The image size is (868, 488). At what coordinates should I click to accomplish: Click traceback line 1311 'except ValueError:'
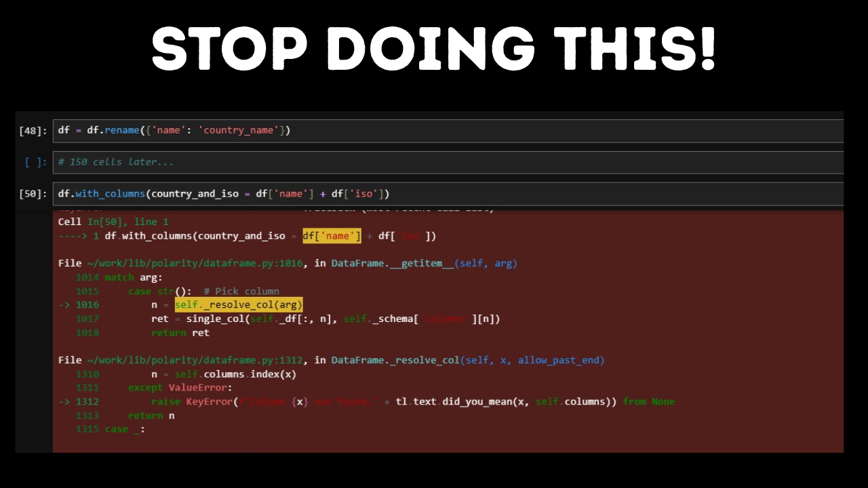click(154, 388)
